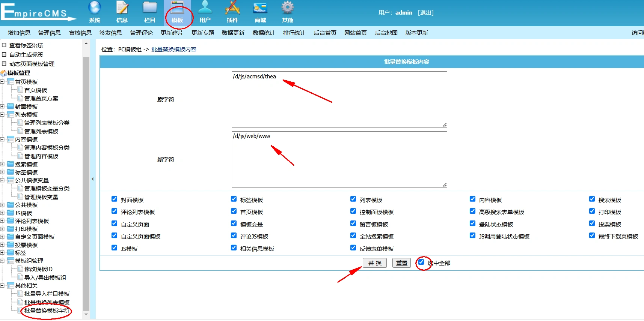
Task: Open 增加信息 in the submenu bar
Action: pos(19,33)
